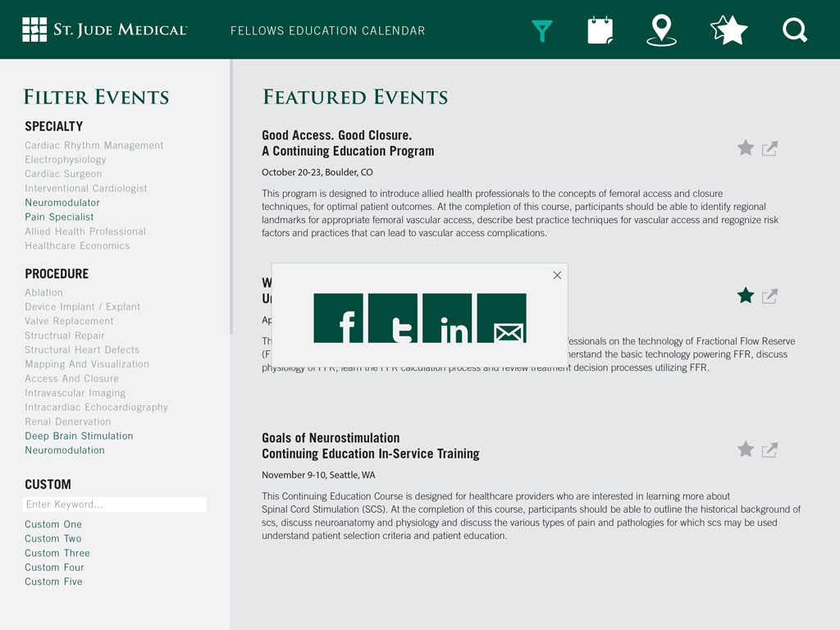Select Custom One filter
The image size is (840, 630).
click(x=53, y=524)
